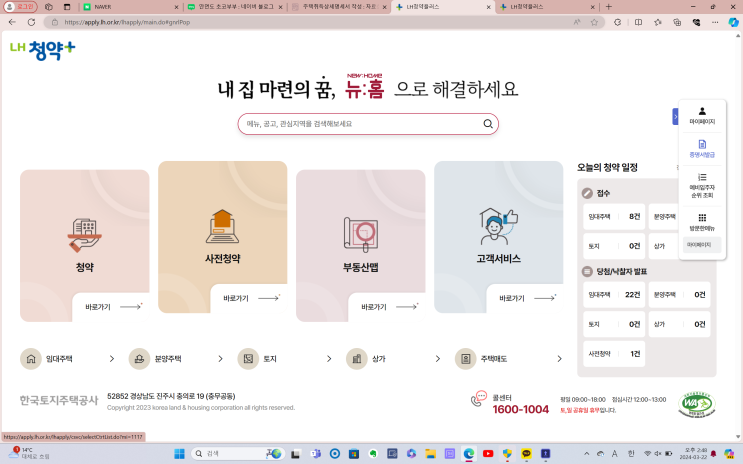This screenshot has width=743, height=464.
Task: Click the taskbar clock showing 2024-03-22
Action: pyautogui.click(x=695, y=454)
